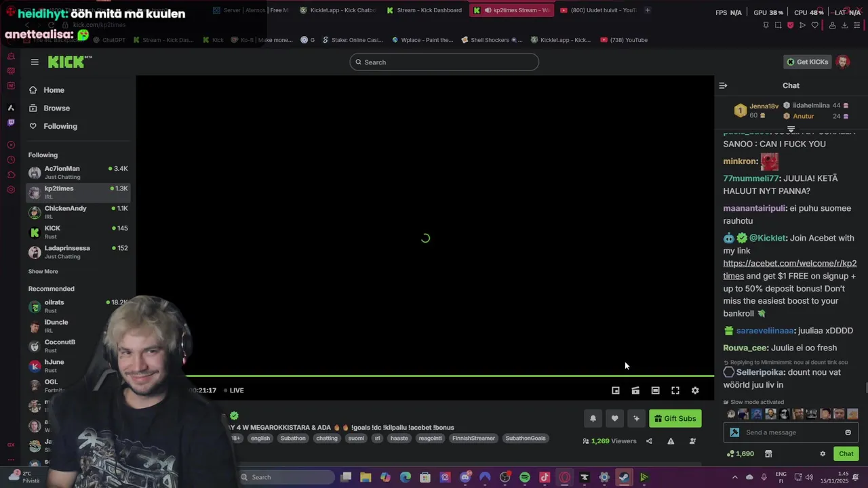Open video player settings gear
The image size is (868, 488).
695,390
